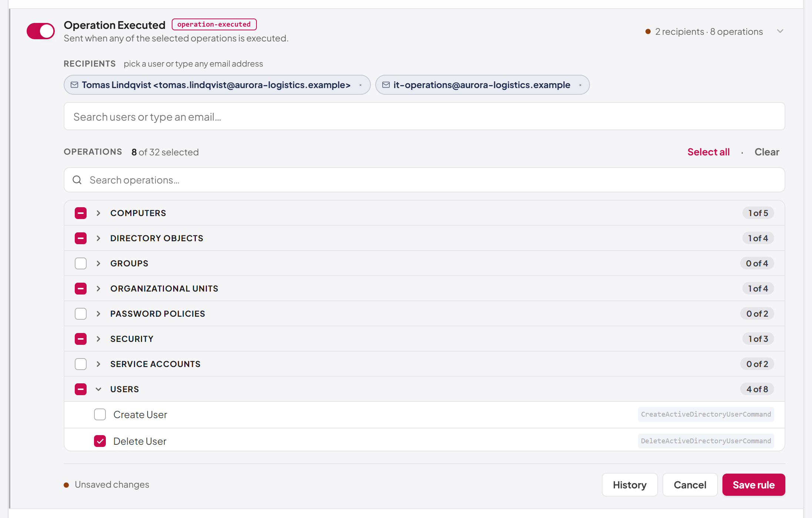Image resolution: width=812 pixels, height=518 pixels.
Task: Open the rule History
Action: click(x=630, y=485)
